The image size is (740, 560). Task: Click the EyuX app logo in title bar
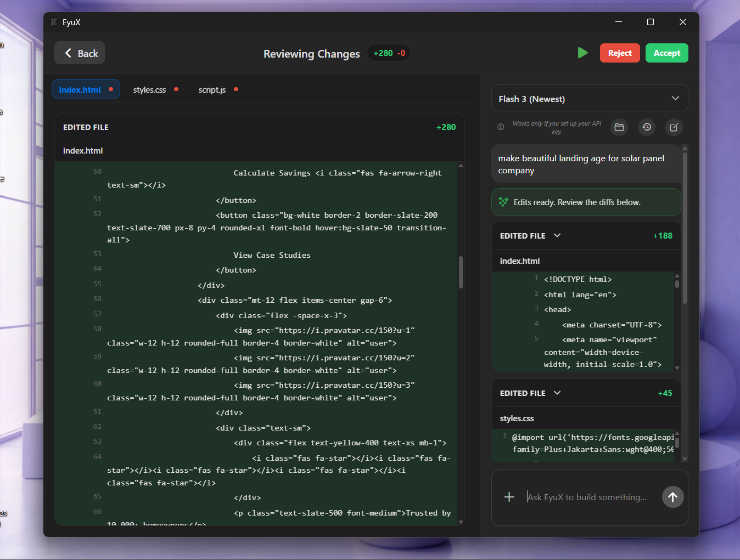click(x=54, y=22)
